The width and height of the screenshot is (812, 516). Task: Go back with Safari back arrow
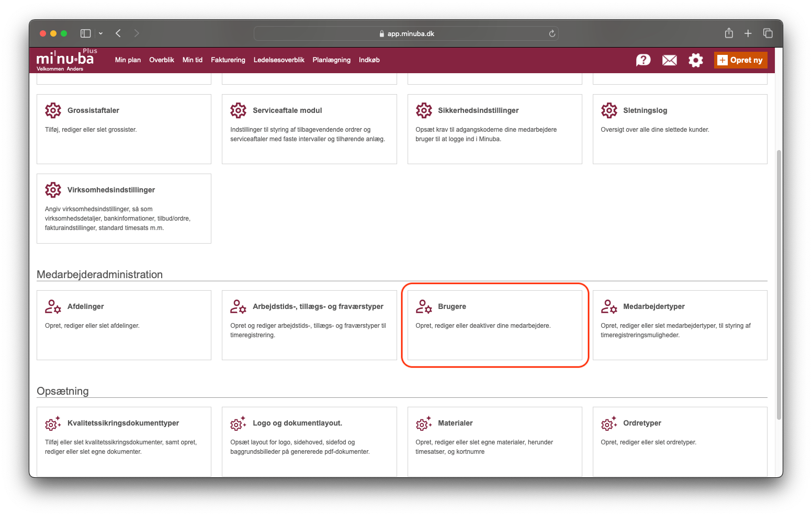118,33
